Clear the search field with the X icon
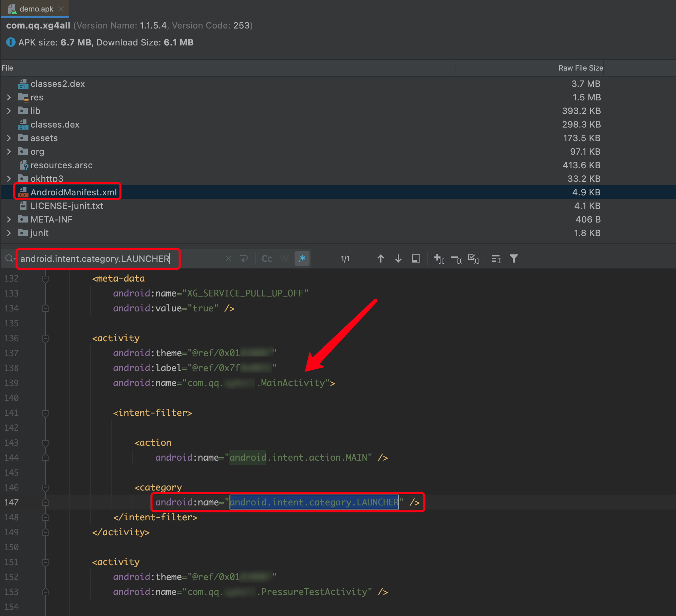This screenshot has height=616, width=676. [x=228, y=259]
